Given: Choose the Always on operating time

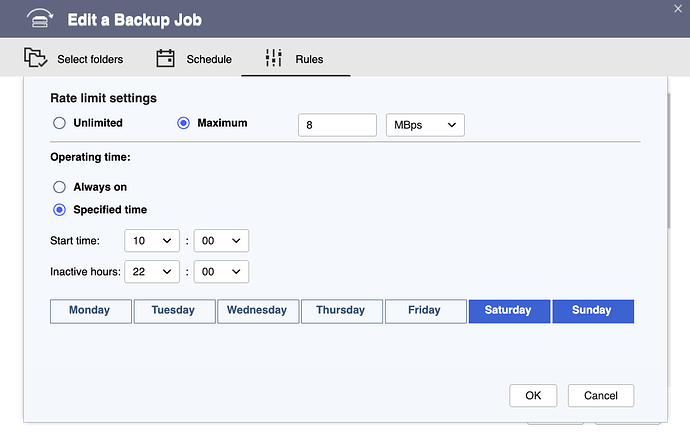Looking at the screenshot, I should [59, 187].
